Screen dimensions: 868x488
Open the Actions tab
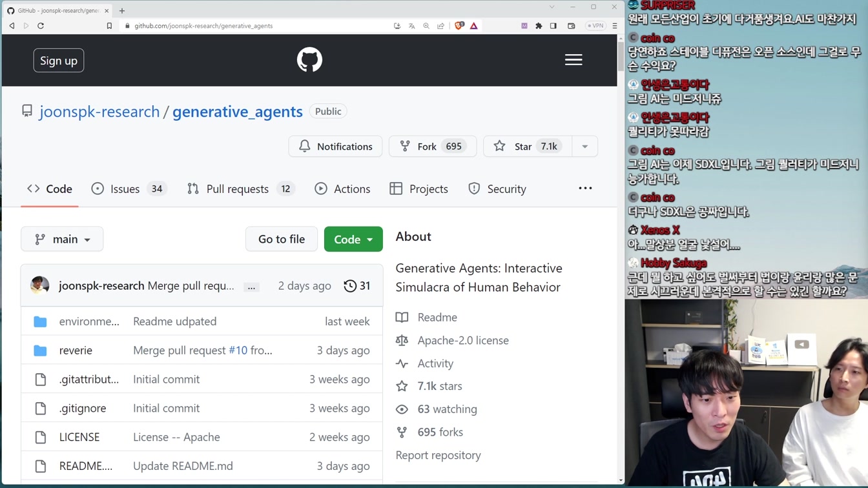click(x=342, y=189)
